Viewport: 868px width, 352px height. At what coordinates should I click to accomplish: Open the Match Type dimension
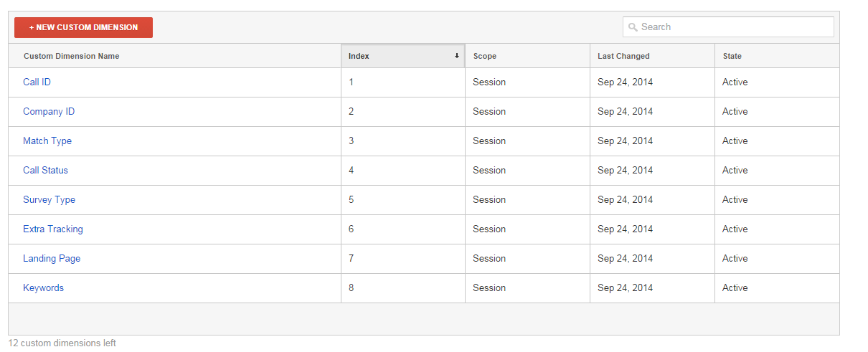[x=47, y=141]
